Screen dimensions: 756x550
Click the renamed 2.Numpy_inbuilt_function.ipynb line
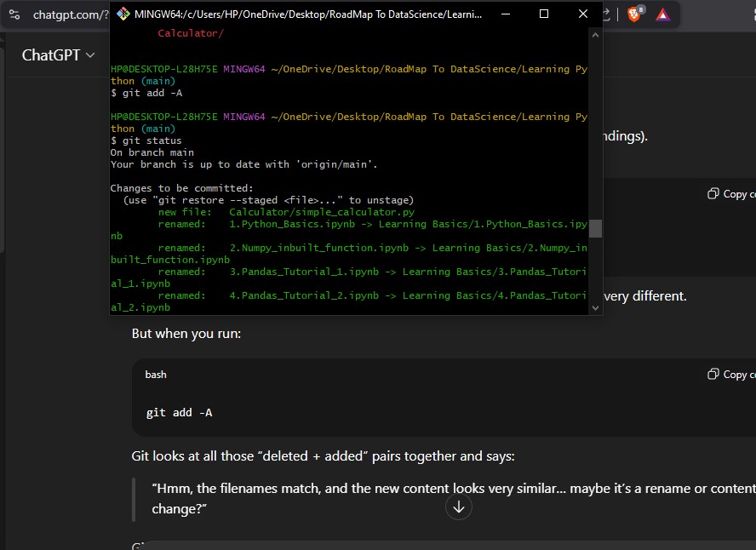click(349, 254)
